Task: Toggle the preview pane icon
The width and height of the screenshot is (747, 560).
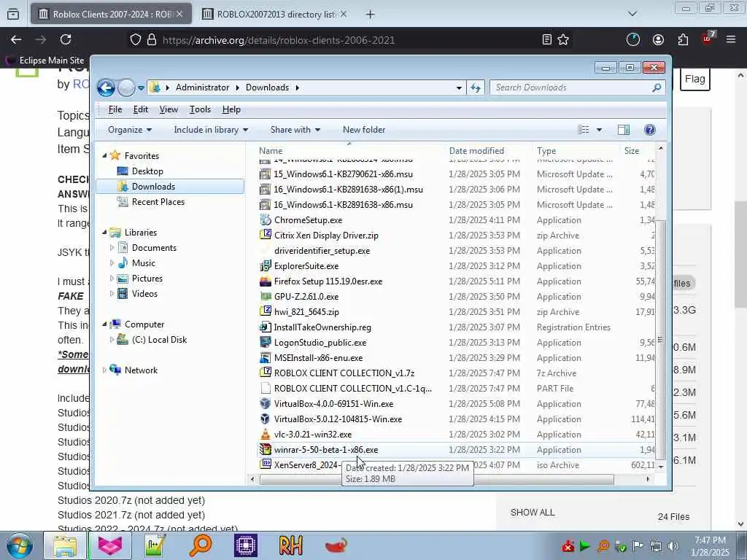Action: (623, 130)
